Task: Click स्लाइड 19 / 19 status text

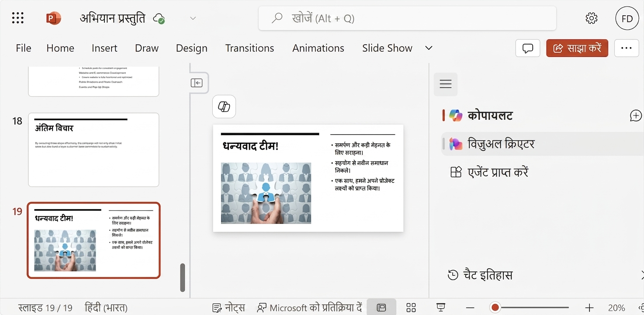Action: pos(45,308)
